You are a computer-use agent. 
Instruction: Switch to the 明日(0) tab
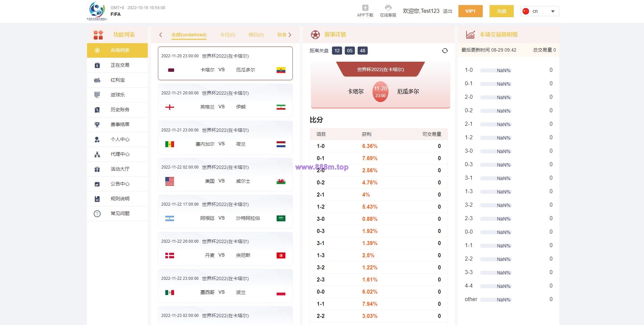tap(256, 35)
